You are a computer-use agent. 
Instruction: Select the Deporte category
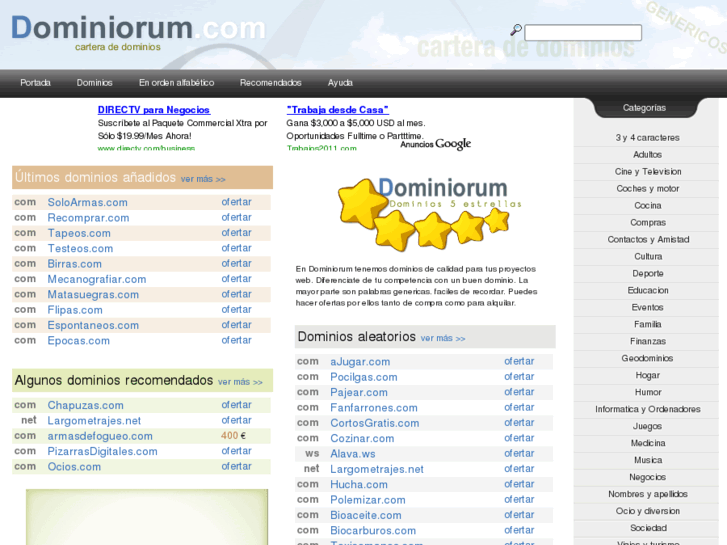click(647, 274)
